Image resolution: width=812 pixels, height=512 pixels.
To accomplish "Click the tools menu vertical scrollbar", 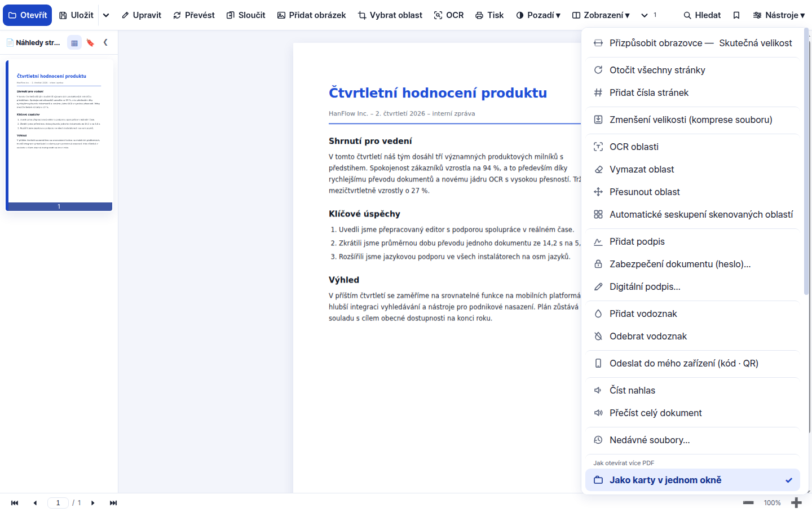I will pos(806,164).
